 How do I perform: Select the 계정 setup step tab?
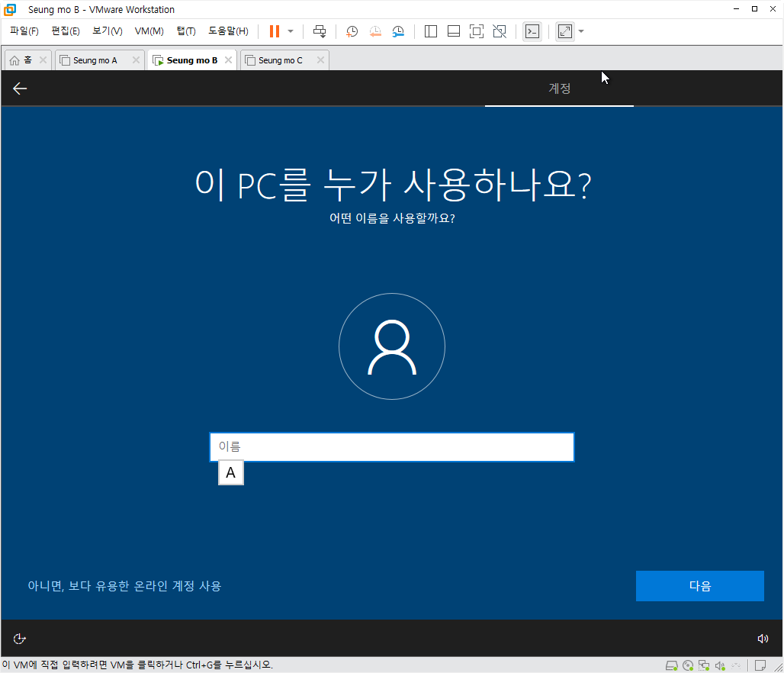click(560, 89)
